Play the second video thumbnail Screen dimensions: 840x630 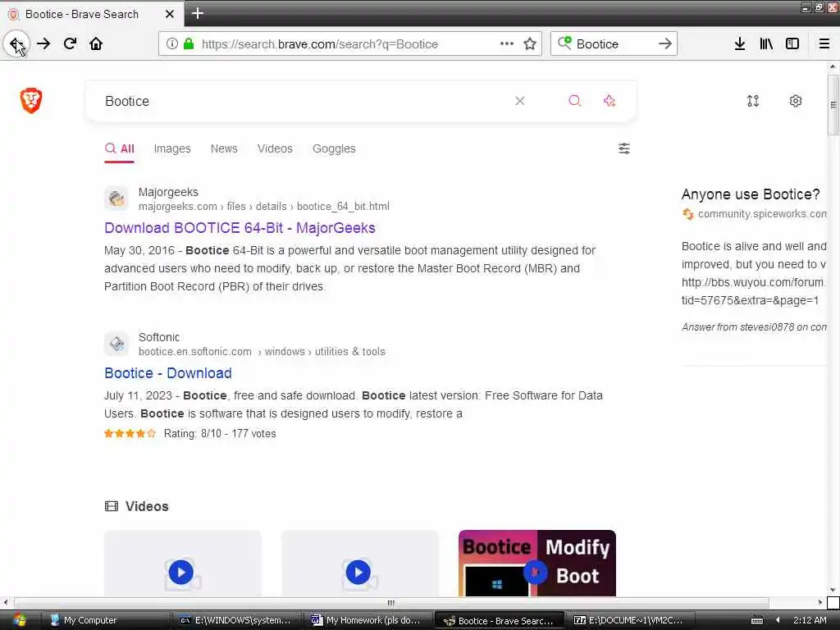[x=358, y=572]
